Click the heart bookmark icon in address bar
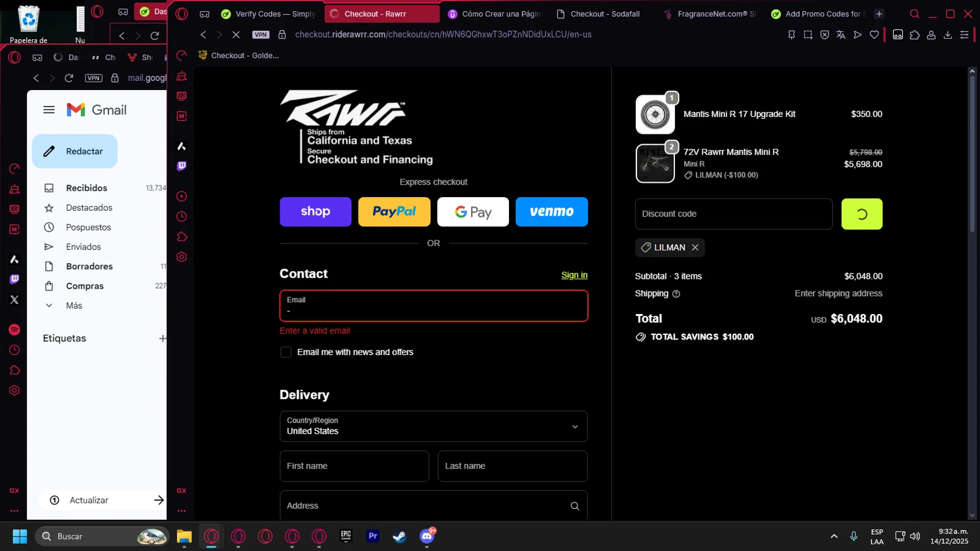Viewport: 980px width, 551px height. point(874,35)
